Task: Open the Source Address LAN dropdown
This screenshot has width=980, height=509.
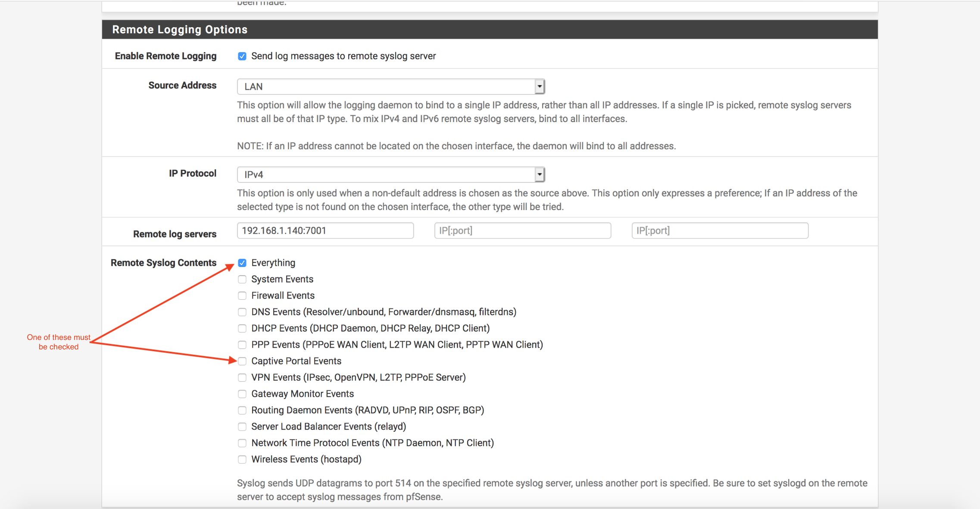Action: (391, 86)
